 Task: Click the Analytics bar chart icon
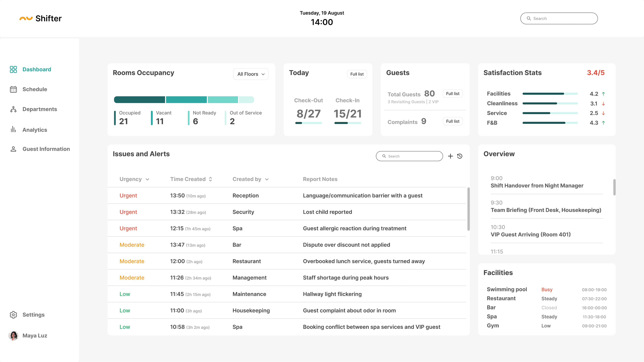pos(13,129)
